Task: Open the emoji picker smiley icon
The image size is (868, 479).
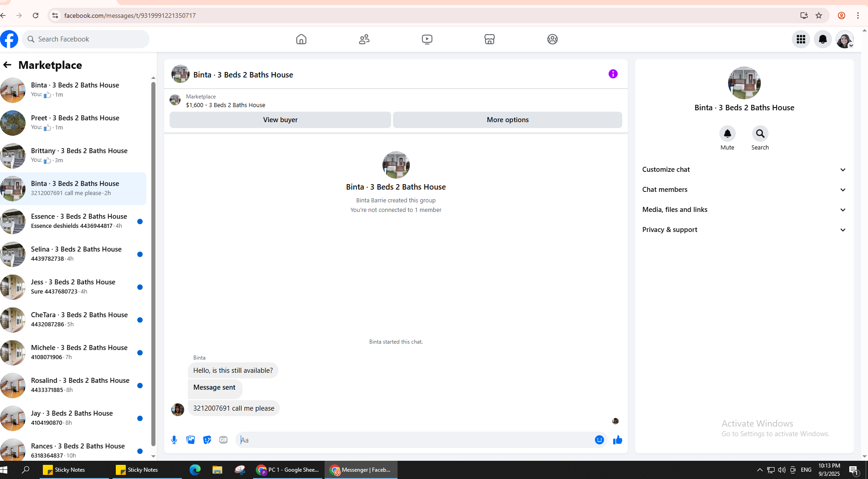Action: click(x=599, y=440)
